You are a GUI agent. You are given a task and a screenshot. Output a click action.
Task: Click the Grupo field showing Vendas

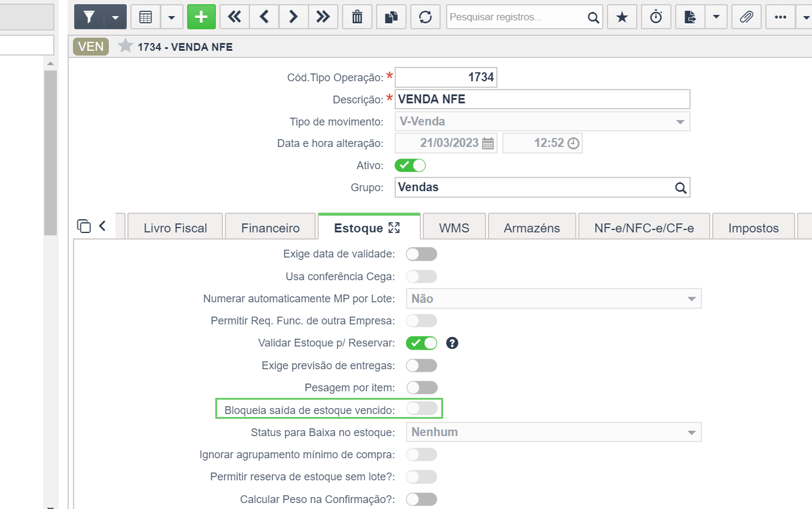542,187
